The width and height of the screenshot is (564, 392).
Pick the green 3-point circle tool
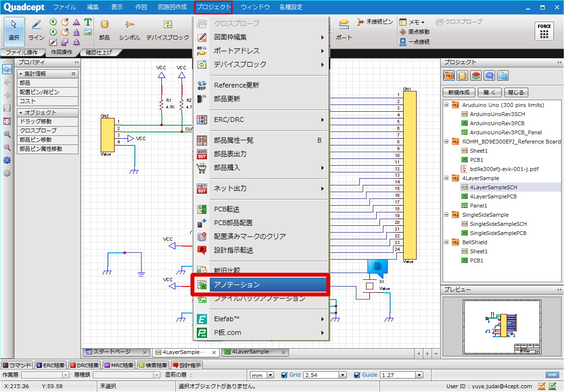click(x=53, y=32)
